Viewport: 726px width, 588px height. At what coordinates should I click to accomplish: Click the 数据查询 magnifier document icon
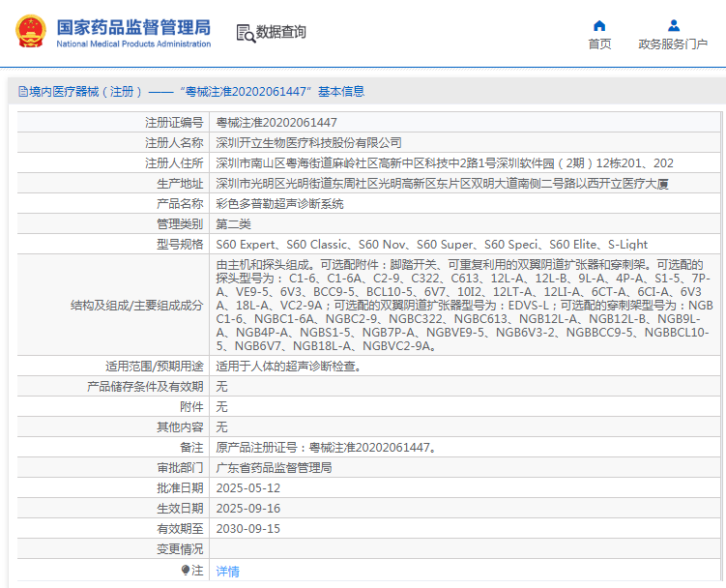pyautogui.click(x=245, y=33)
